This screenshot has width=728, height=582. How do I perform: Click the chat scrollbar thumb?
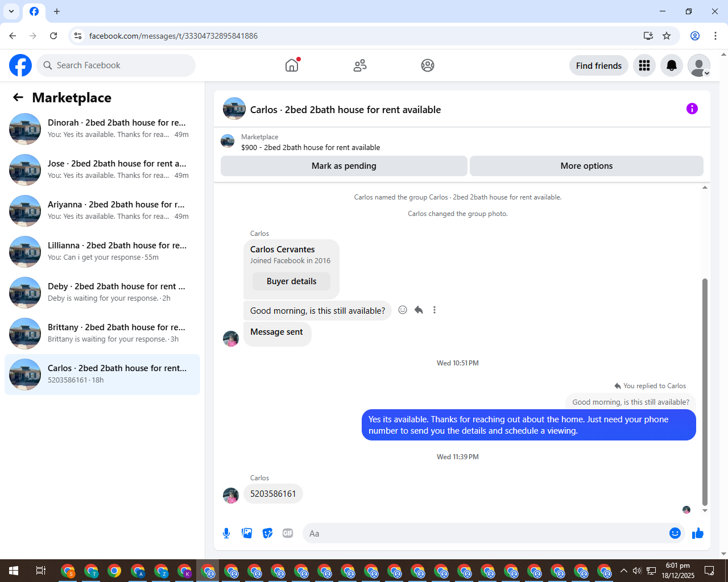[705, 392]
